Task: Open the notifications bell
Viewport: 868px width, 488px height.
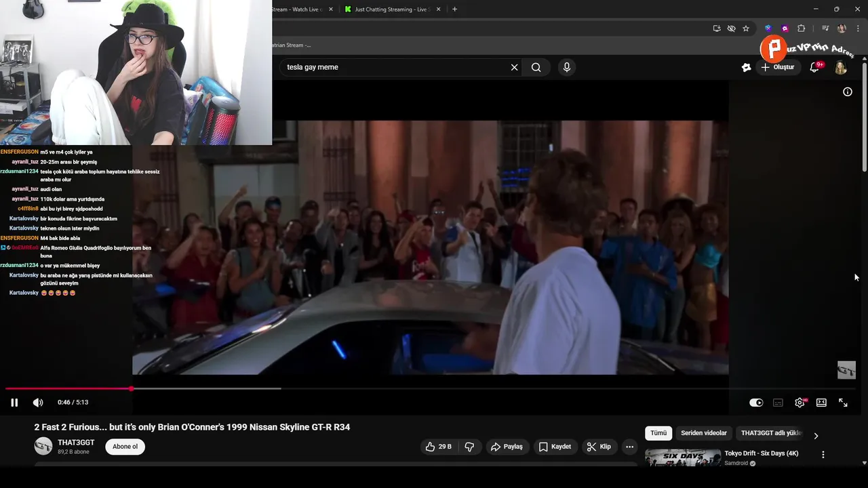Action: click(x=815, y=67)
